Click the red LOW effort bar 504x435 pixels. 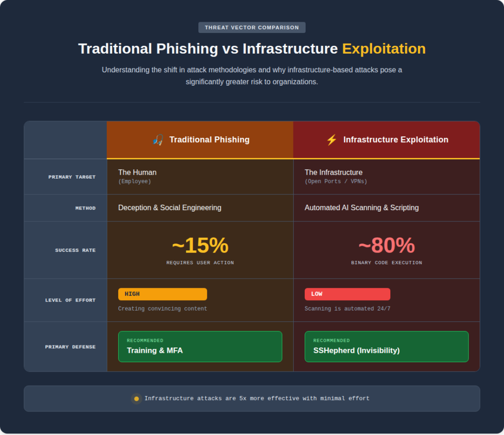(x=347, y=294)
